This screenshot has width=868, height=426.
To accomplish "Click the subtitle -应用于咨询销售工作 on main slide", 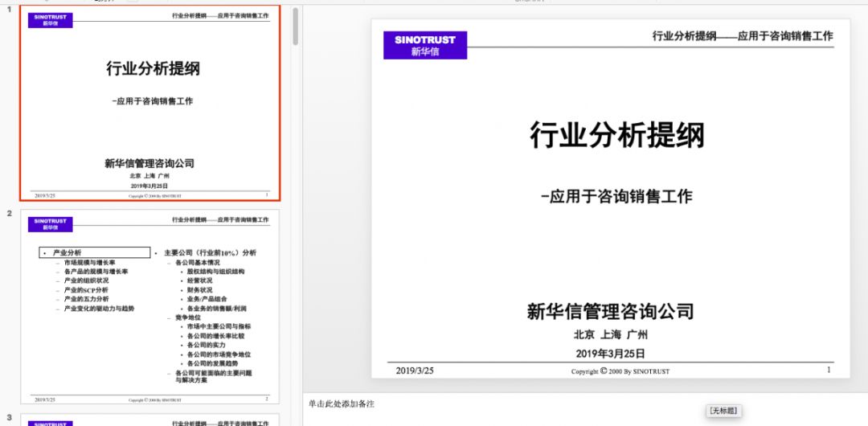I will [x=617, y=196].
